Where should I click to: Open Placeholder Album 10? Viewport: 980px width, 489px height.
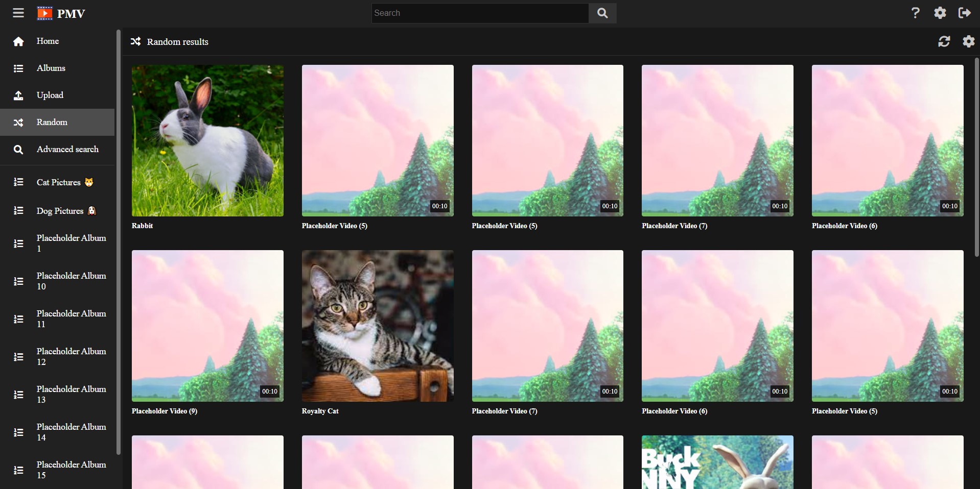(x=57, y=281)
